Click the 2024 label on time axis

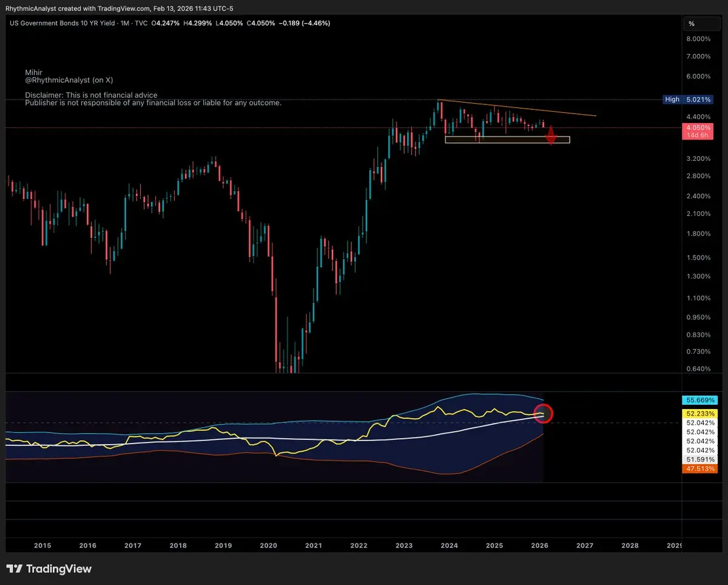[449, 546]
